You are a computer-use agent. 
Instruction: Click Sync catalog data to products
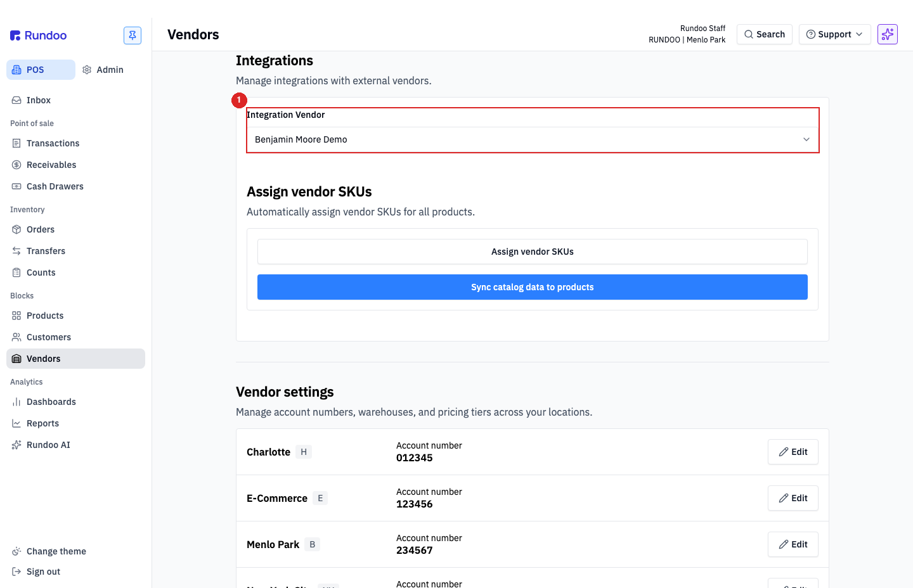coord(533,287)
